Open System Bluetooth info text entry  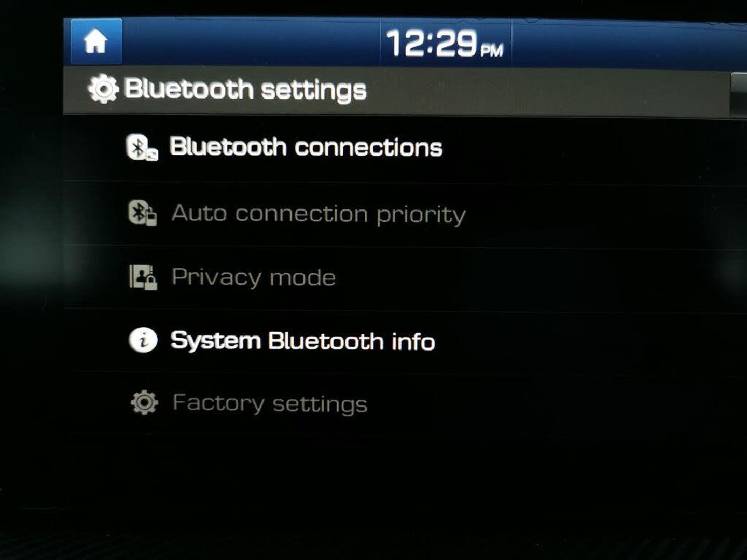(x=303, y=341)
